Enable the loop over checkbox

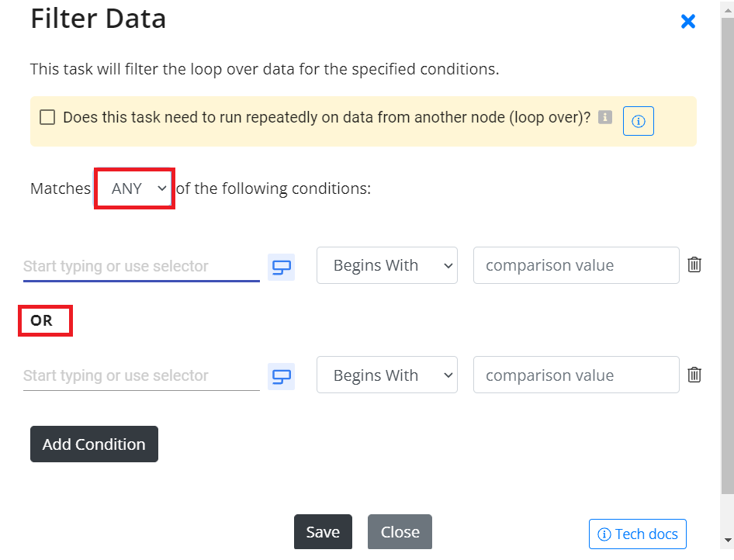[47, 117]
